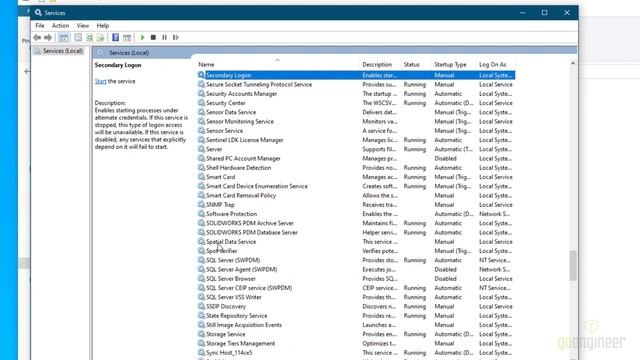The height and width of the screenshot is (360, 640).
Task: Click Disabled startup type for SQL Server Browser
Action: [x=445, y=278]
